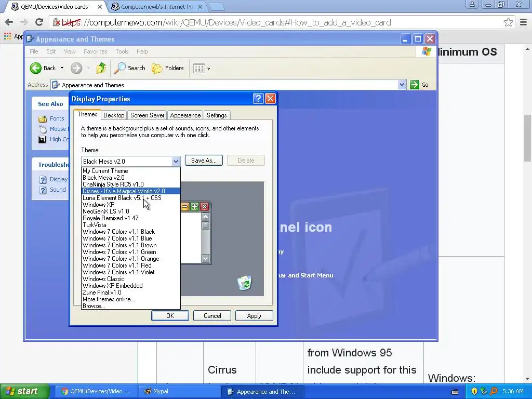Toggle Folders pane in Explorer toolbar
The height and width of the screenshot is (399, 532).
[168, 68]
